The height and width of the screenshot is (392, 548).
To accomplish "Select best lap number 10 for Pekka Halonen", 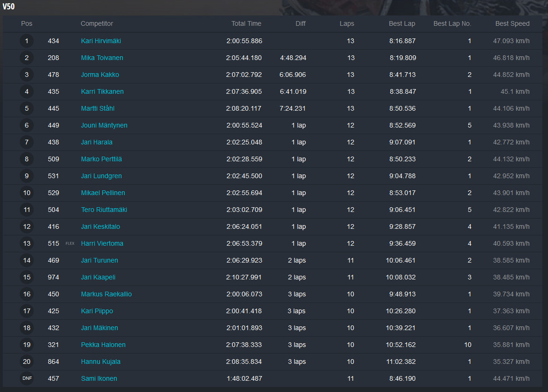I will click(468, 345).
